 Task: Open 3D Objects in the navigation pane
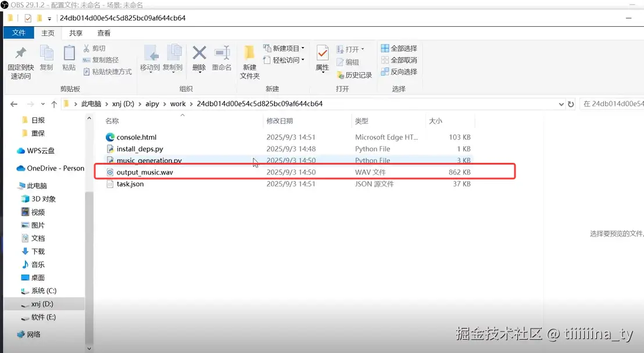[x=38, y=199]
